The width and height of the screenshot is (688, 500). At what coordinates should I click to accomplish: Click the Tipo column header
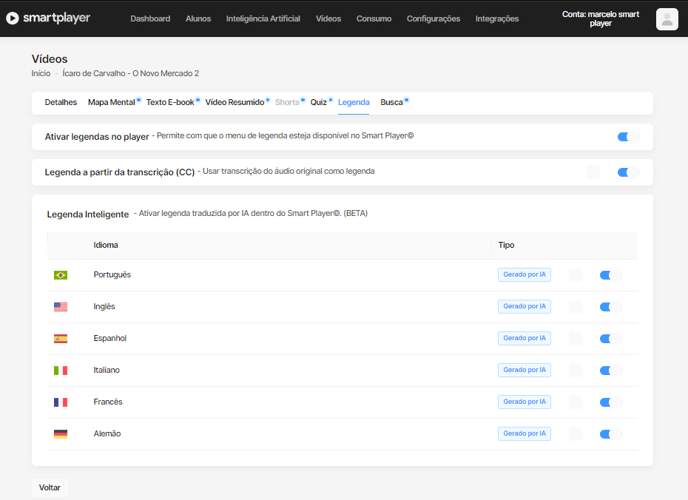click(x=506, y=245)
